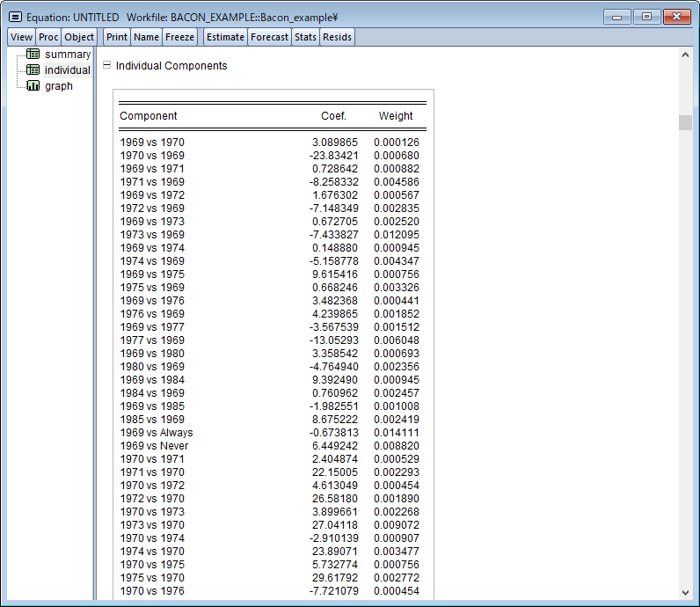Click weight value 0.002835

pyautogui.click(x=397, y=208)
